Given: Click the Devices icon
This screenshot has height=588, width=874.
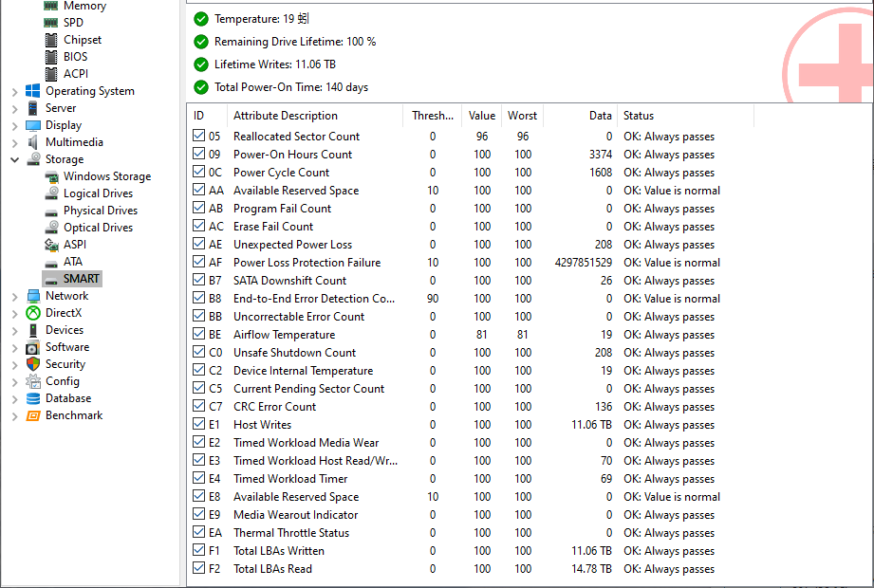Looking at the screenshot, I should click(33, 330).
